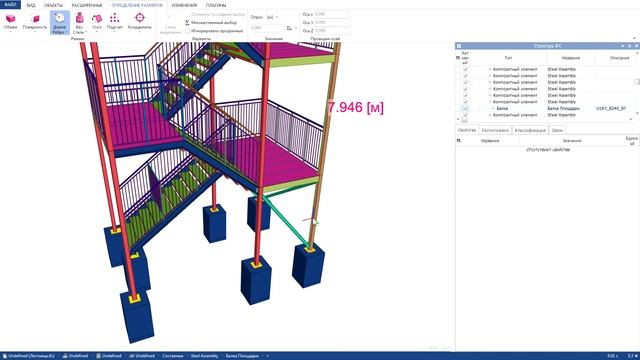The width and height of the screenshot is (640, 360).
Task: Click the Ось Z projection field
Action: [332, 31]
